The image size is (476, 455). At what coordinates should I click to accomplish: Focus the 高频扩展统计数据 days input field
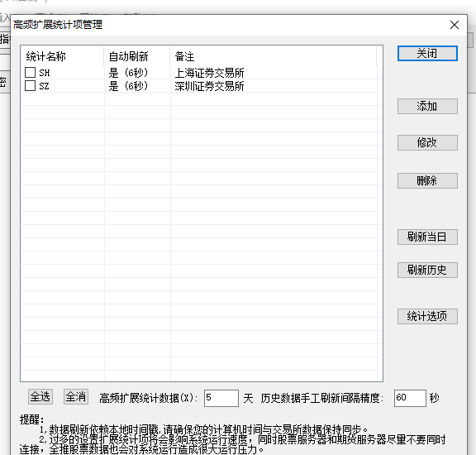pos(221,398)
